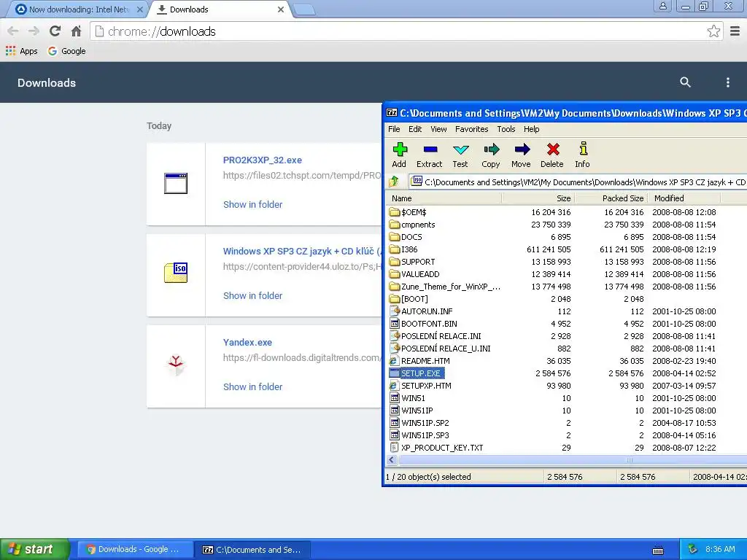Sort the file list by Size column
Image resolution: width=747 pixels, height=560 pixels.
click(538, 198)
